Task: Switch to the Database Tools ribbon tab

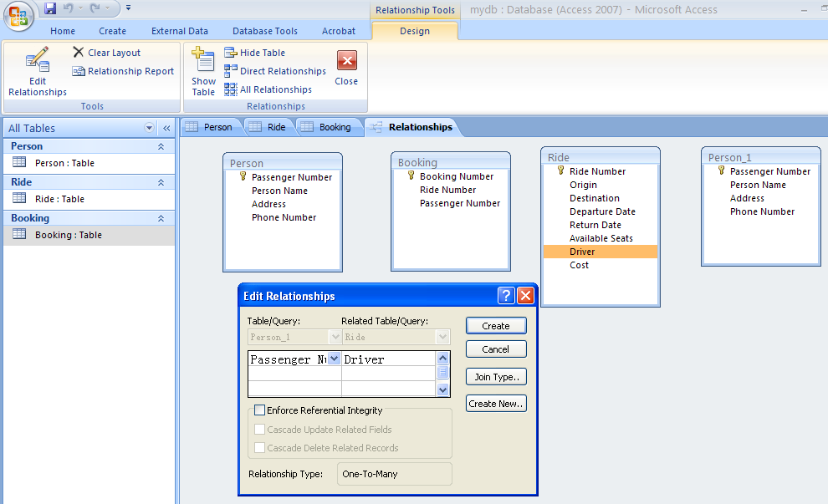Action: tap(264, 31)
